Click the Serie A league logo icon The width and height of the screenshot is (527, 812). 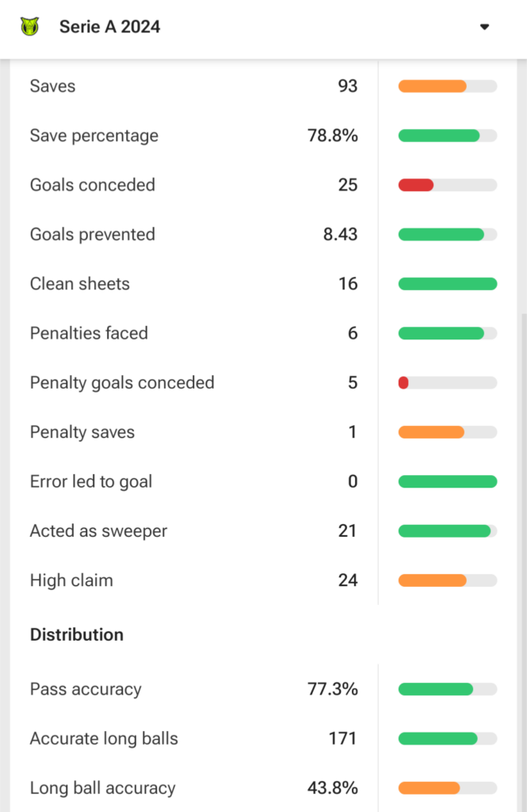(x=29, y=27)
